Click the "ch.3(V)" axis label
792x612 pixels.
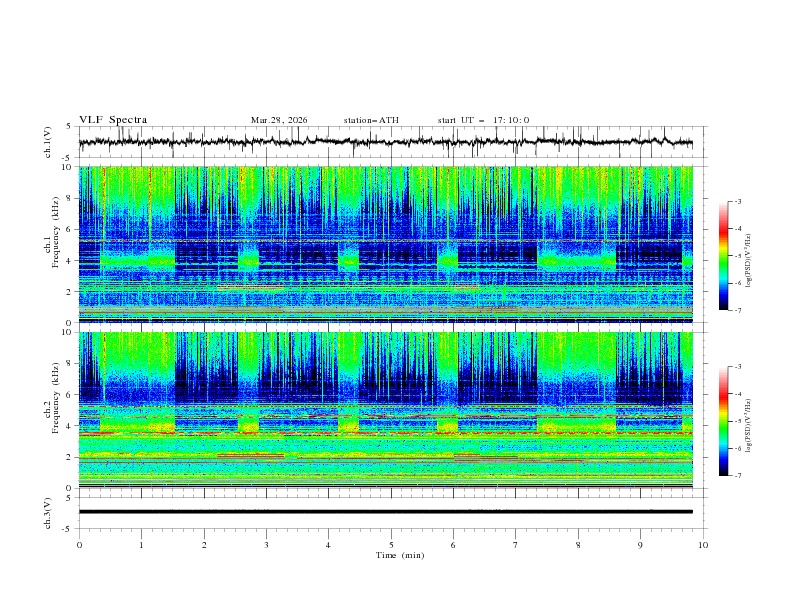(48, 513)
